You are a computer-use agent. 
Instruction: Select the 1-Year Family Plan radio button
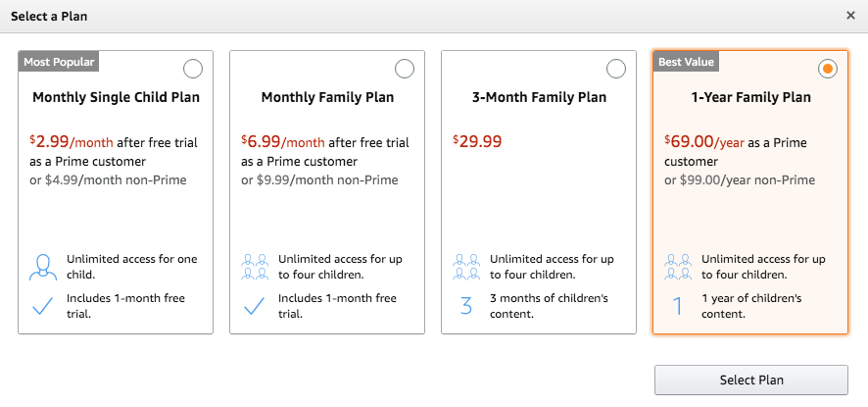(x=828, y=69)
